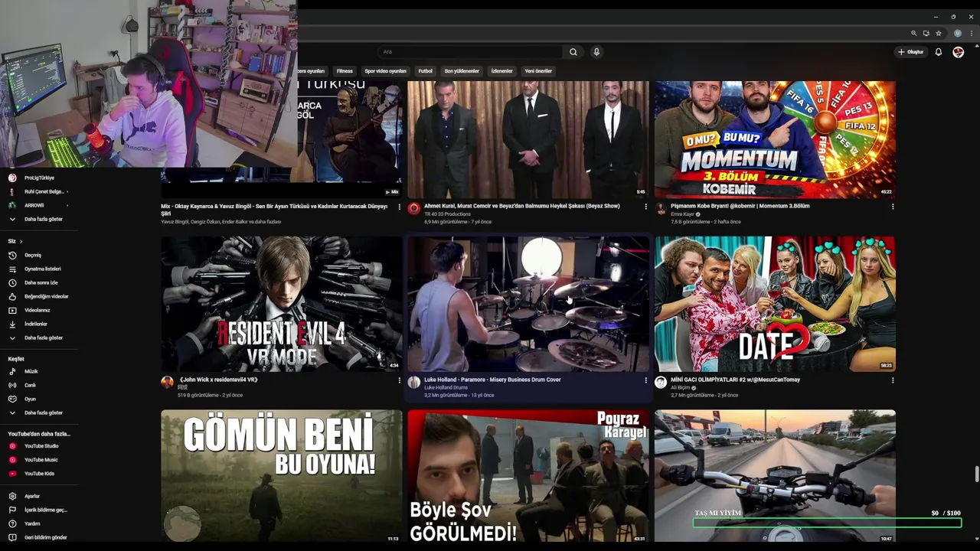Open account avatar menu
The width and height of the screenshot is (980, 551).
958,52
